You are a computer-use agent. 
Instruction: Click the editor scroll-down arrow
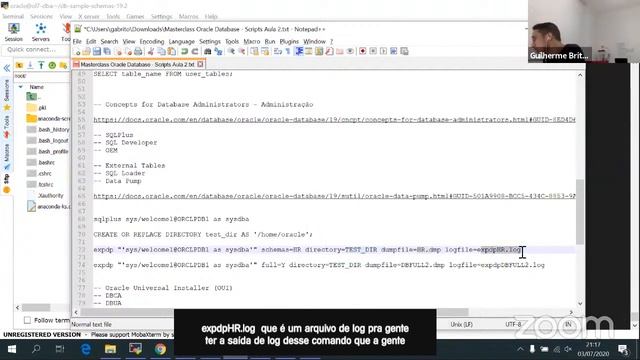click(580, 304)
